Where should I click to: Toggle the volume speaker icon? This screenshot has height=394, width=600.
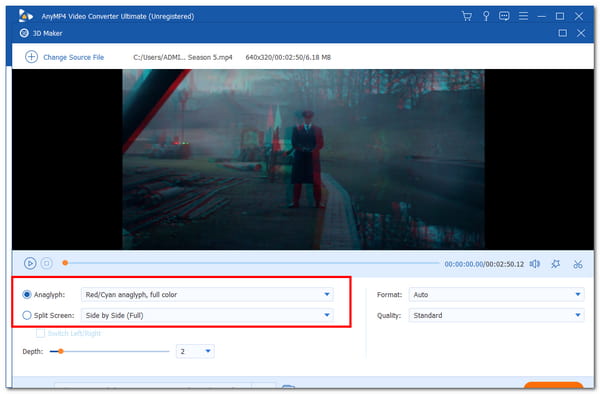pos(535,264)
